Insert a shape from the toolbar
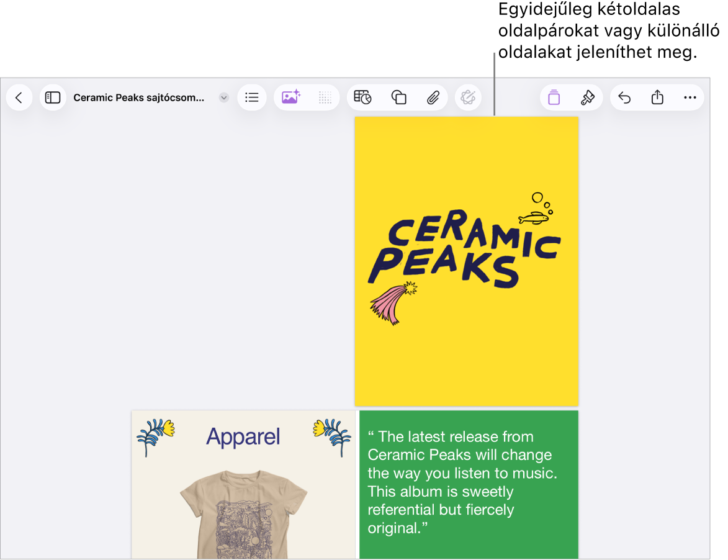 398,97
